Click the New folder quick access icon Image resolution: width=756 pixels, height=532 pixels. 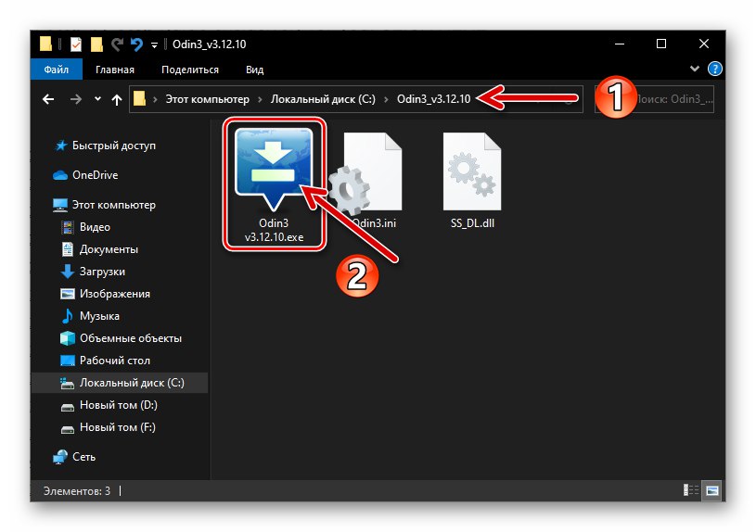coord(96,44)
